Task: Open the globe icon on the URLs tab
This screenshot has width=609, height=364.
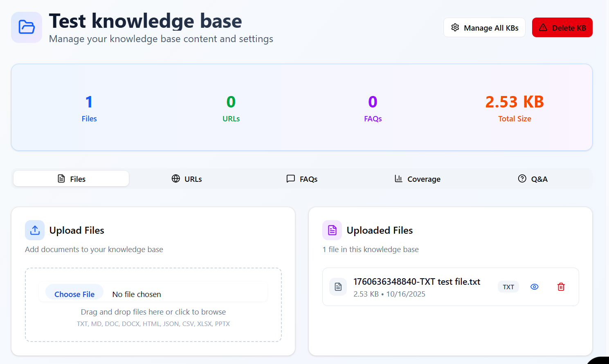Action: pyautogui.click(x=175, y=179)
